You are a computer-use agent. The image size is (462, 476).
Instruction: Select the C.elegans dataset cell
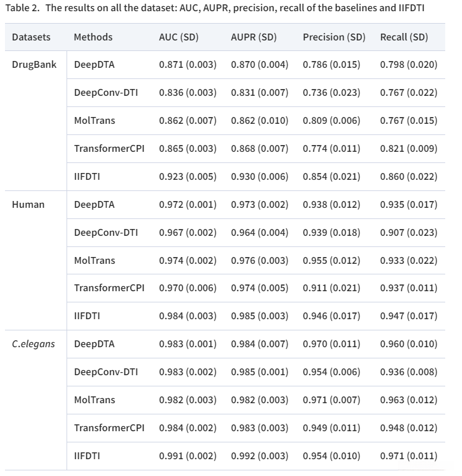(x=34, y=344)
